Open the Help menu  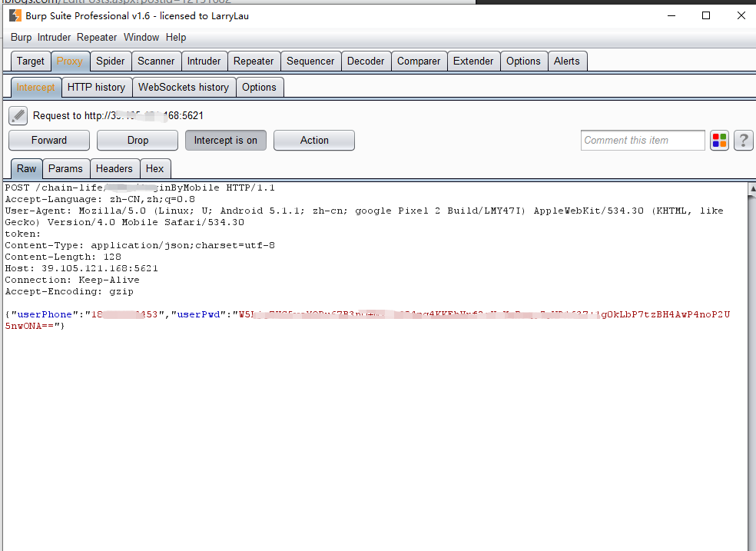[176, 37]
